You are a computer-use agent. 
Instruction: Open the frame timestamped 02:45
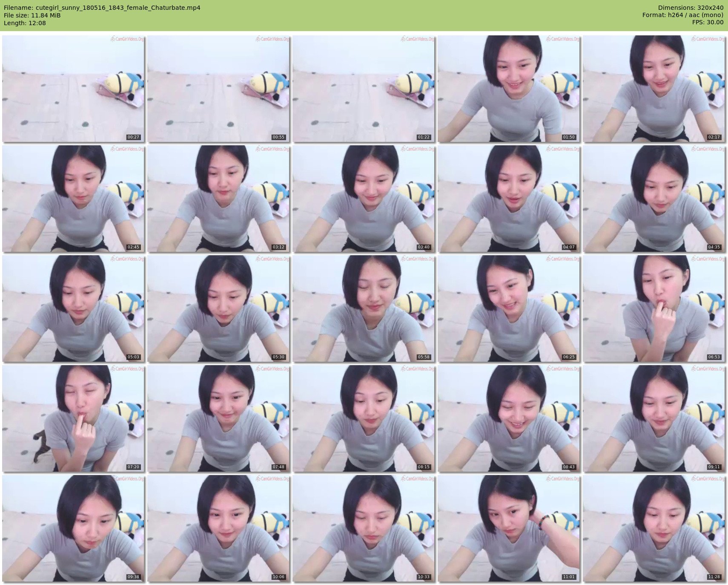(x=73, y=199)
